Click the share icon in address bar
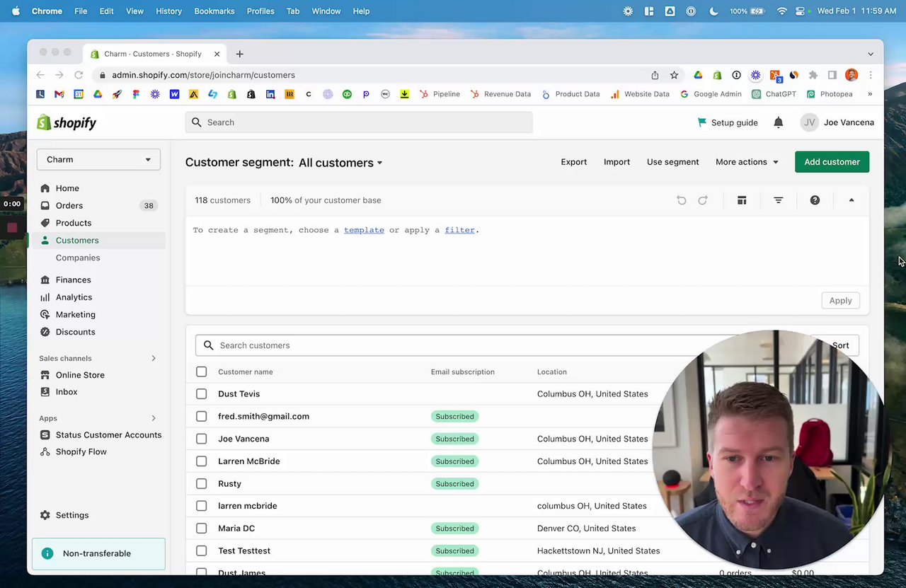906x588 pixels. tap(655, 75)
